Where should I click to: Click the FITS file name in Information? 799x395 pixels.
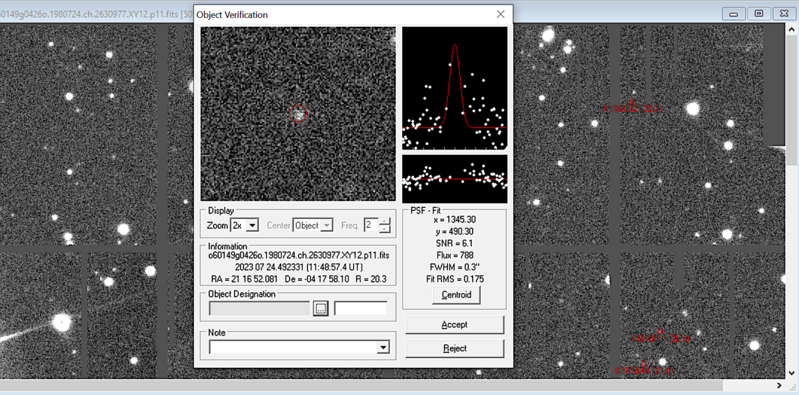coord(298,256)
